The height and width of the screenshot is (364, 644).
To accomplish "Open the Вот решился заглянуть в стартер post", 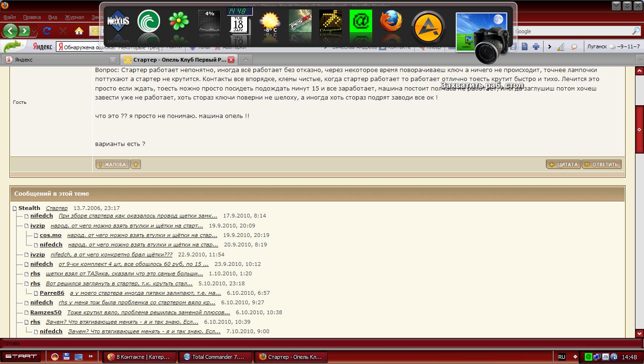I will 119,283.
